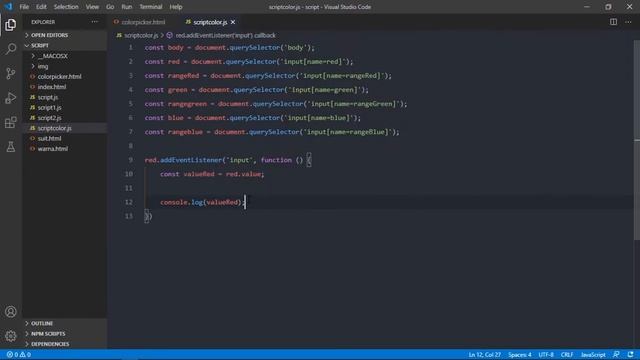Open the Search view in activity bar
The height and width of the screenshot is (360, 640).
11,49
